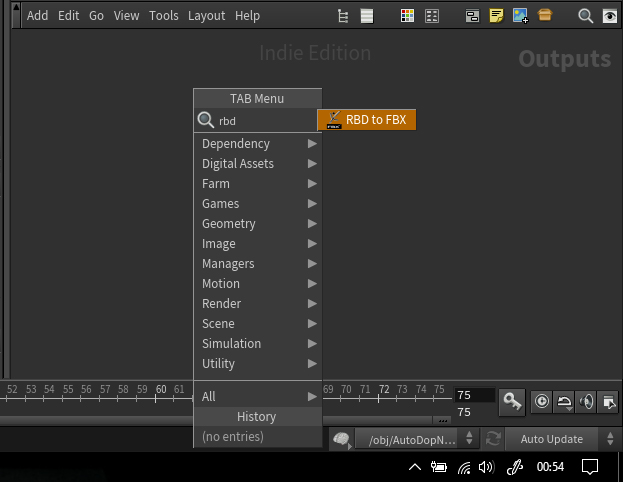The image size is (623, 482).
Task: Open the color palette icon
Action: point(407,16)
